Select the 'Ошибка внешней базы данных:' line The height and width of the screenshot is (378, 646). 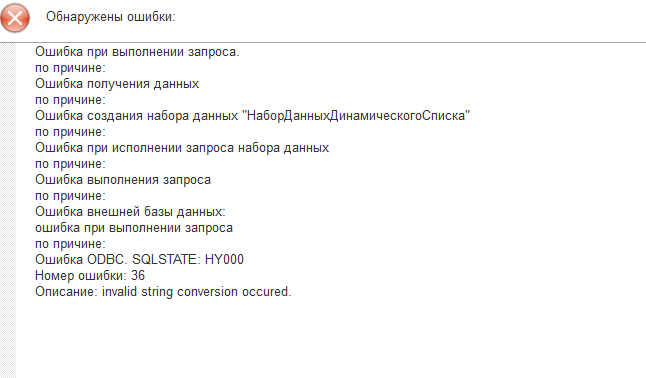click(x=130, y=211)
